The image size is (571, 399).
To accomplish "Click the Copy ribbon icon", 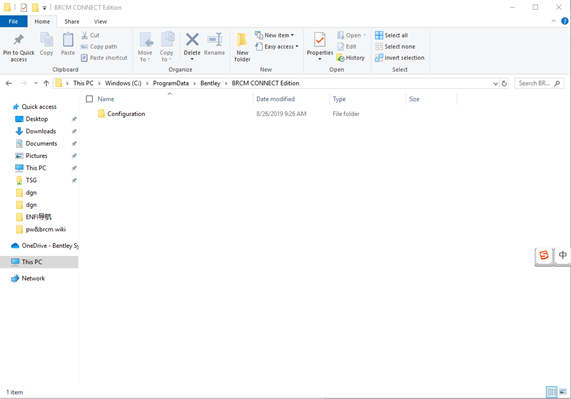I will click(x=46, y=39).
